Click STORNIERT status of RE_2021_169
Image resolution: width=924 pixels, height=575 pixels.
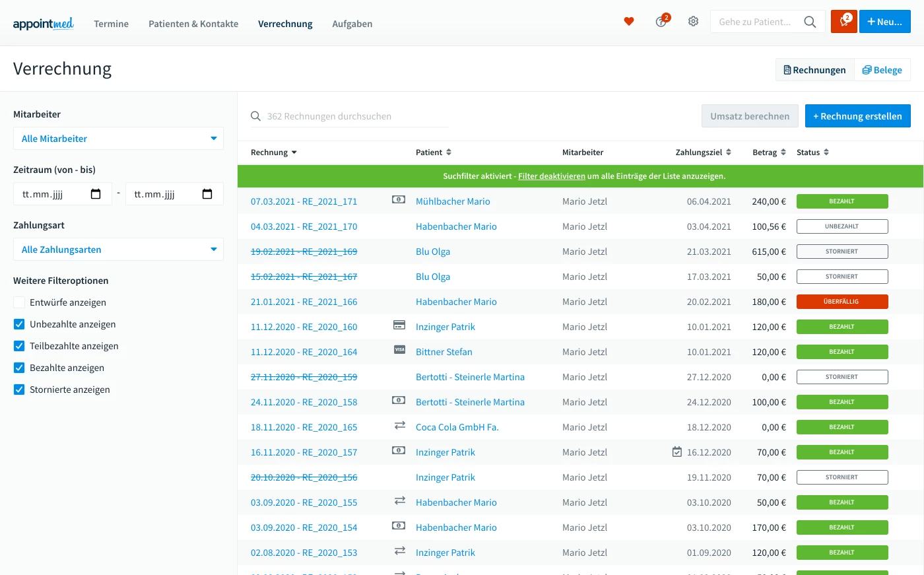[x=842, y=252]
